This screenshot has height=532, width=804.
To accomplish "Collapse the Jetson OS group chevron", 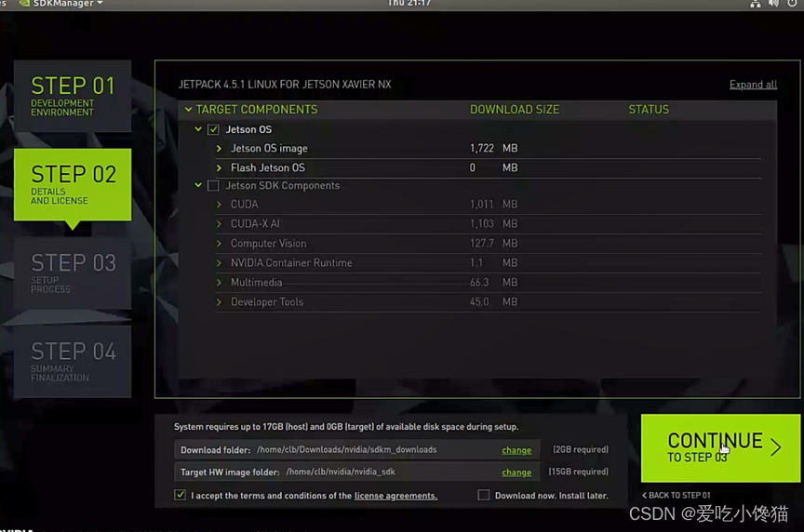I will pyautogui.click(x=198, y=129).
